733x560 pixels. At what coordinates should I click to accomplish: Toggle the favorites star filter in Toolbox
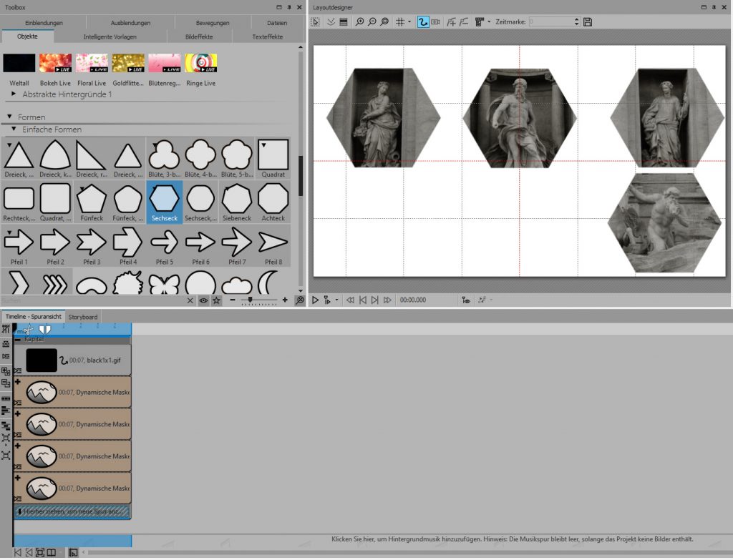[216, 300]
